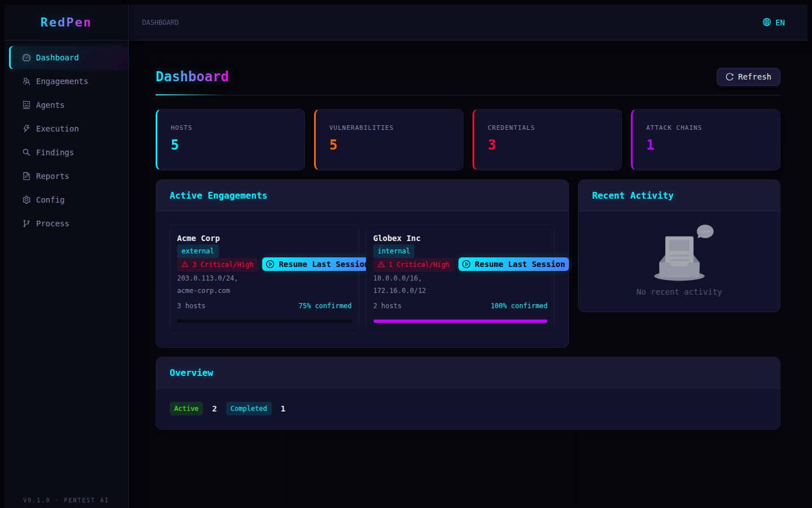Click the Overview heading
The height and width of the screenshot is (508, 812).
tap(191, 373)
